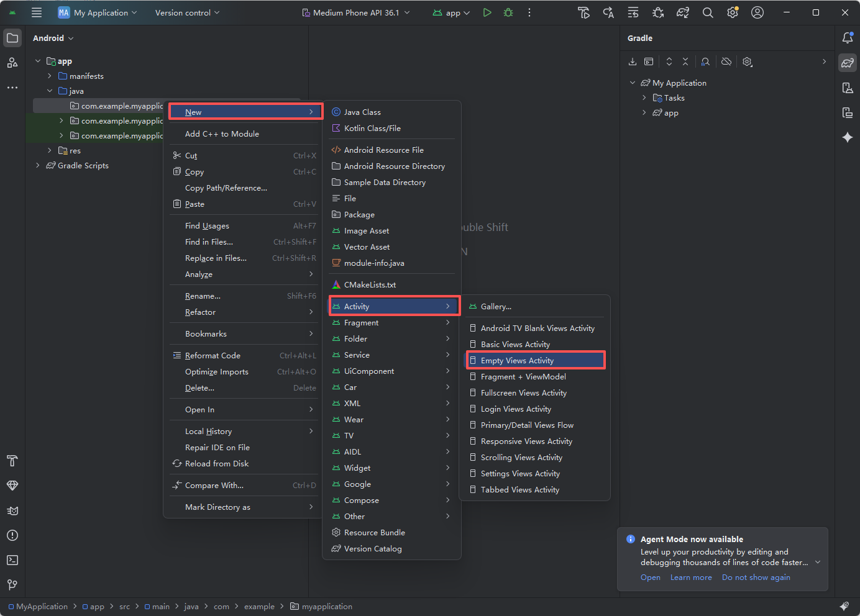Start debugging with the bug icon
The width and height of the screenshot is (860, 616).
(508, 12)
